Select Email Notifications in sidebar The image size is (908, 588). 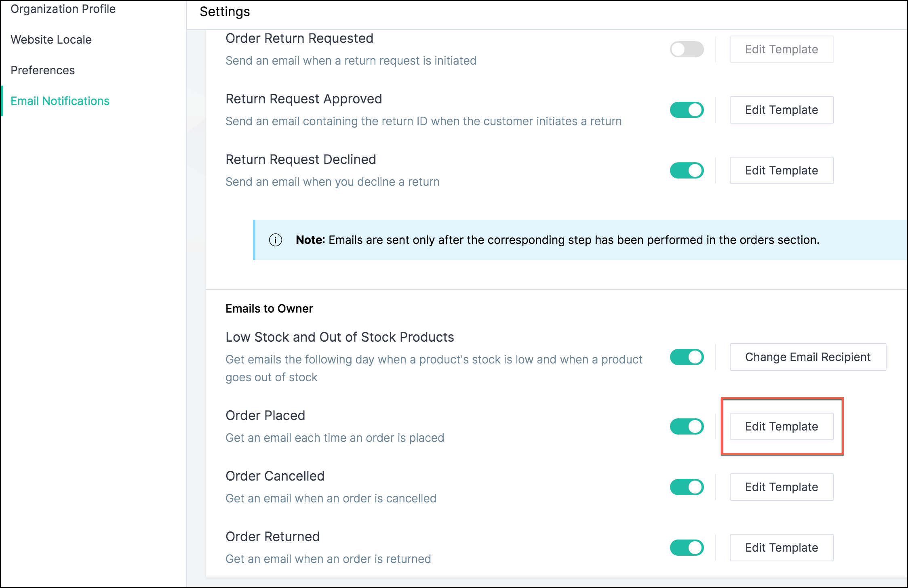[60, 101]
